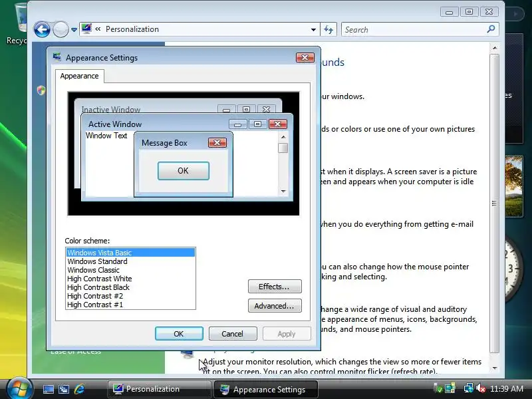Click Show Desktop quick launch icon
Viewport: 532px width, 399px height.
pos(48,389)
